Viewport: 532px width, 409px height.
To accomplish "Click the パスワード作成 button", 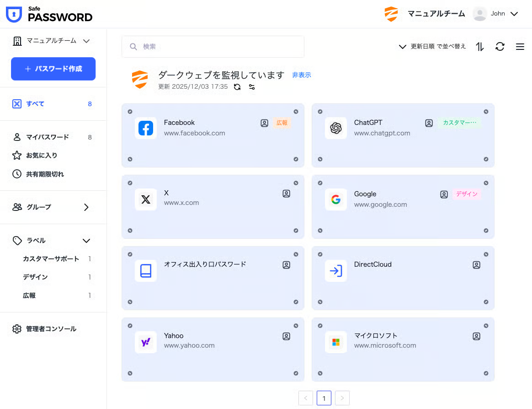I will [x=53, y=69].
